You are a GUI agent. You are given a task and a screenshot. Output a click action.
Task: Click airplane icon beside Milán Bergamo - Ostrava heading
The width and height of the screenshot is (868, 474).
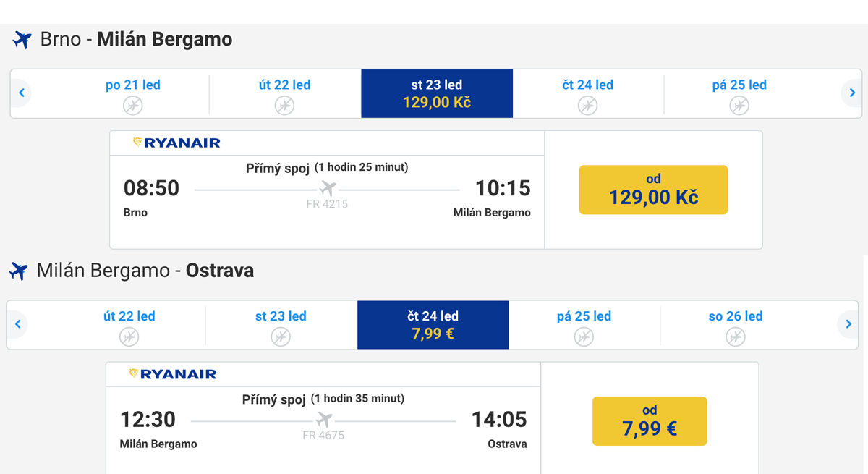point(19,271)
